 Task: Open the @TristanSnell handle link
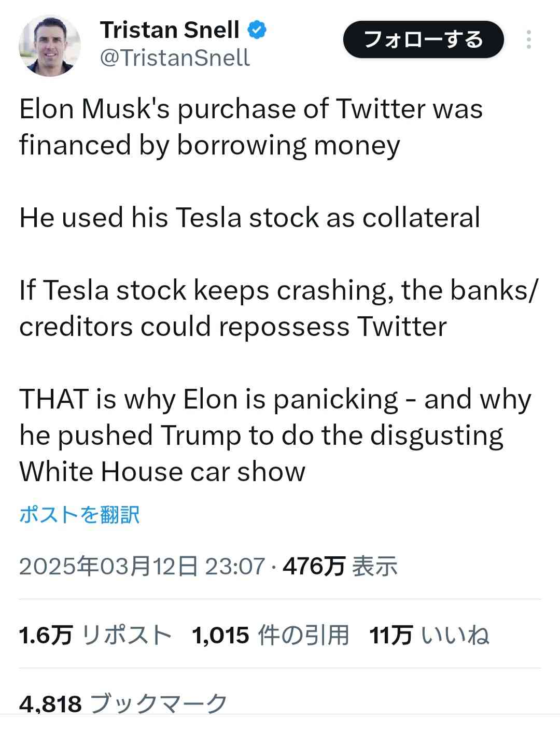tap(175, 58)
